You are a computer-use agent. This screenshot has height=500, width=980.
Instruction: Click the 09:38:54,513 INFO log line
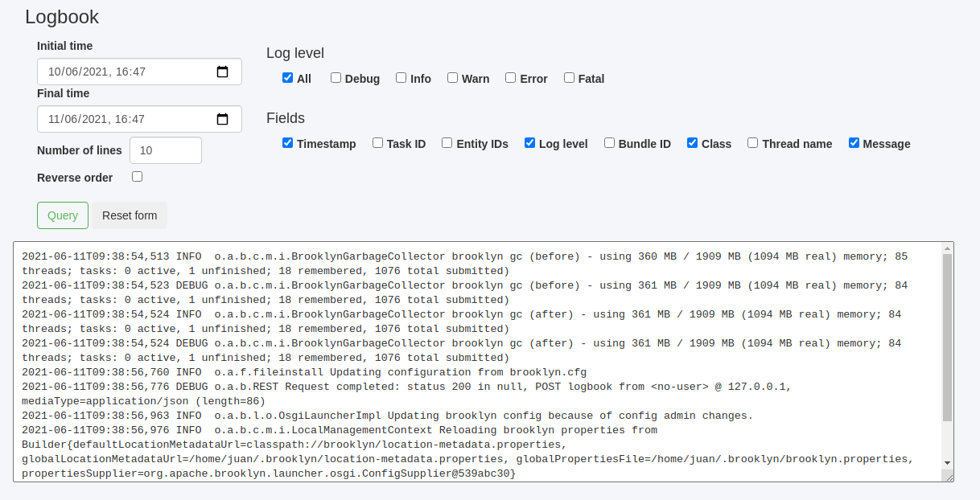[x=464, y=264]
